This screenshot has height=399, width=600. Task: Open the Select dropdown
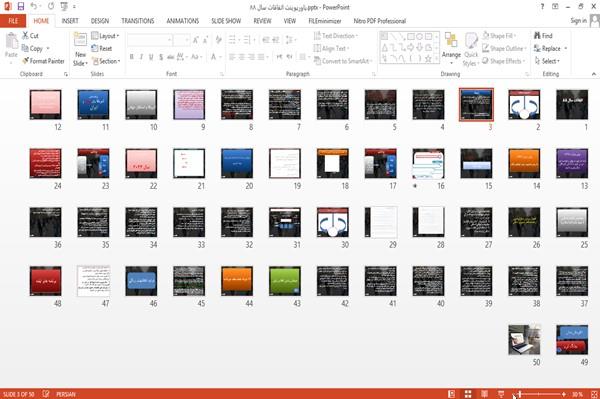[x=547, y=61]
